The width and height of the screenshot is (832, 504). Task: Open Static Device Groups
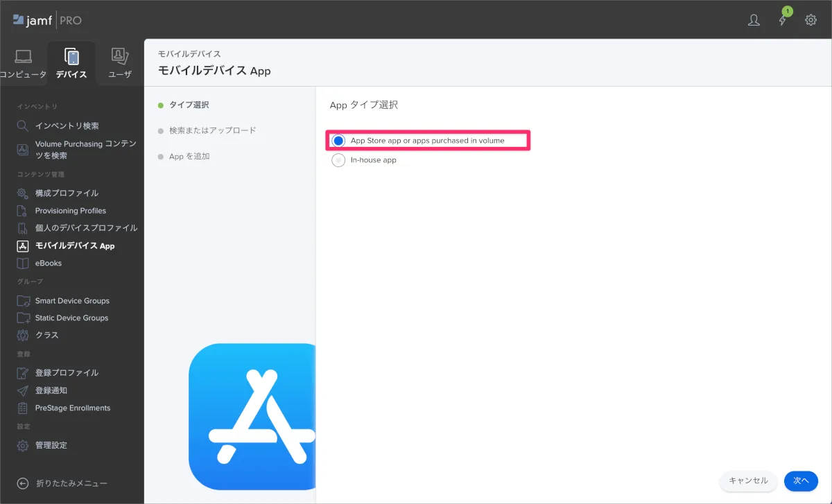coord(72,318)
